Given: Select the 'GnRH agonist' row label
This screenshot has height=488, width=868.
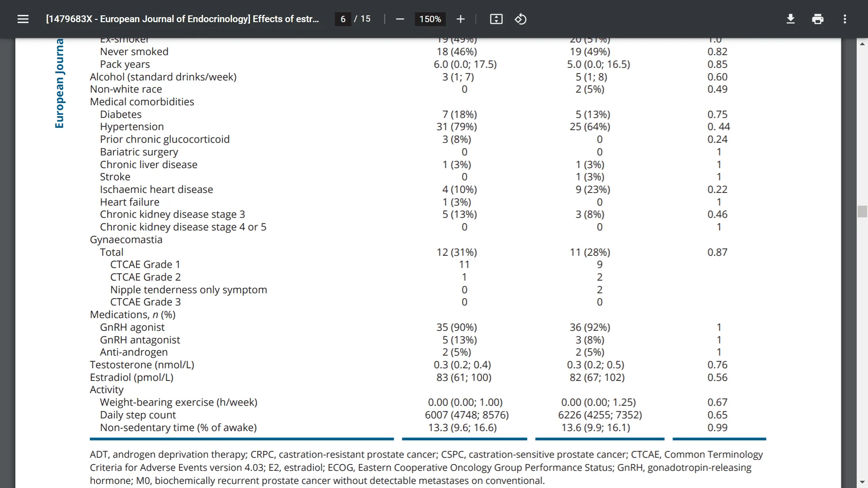Looking at the screenshot, I should [x=132, y=327].
